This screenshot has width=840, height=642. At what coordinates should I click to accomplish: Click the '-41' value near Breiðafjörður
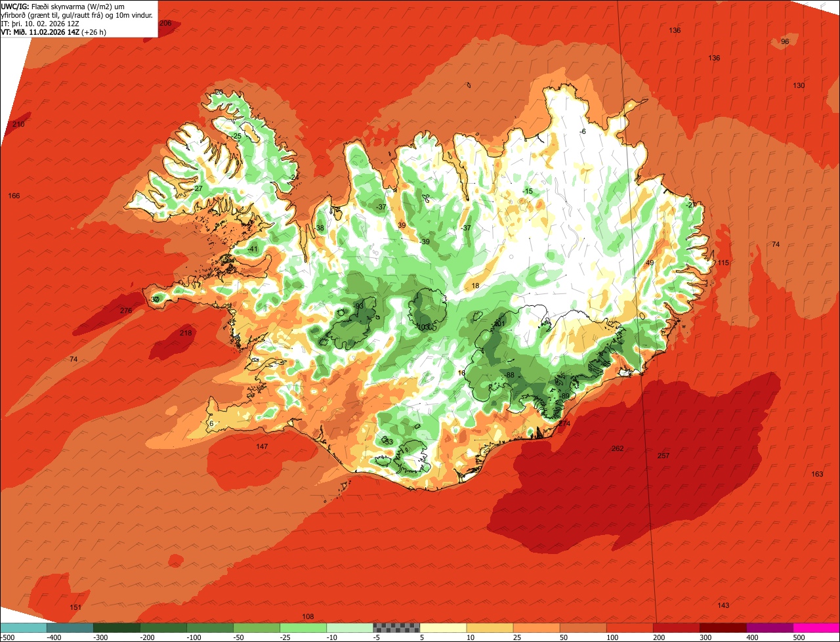pyautogui.click(x=253, y=249)
